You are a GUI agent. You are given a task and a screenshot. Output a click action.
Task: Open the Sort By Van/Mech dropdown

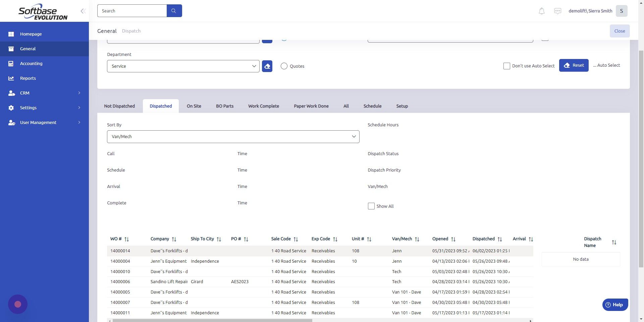pyautogui.click(x=233, y=137)
